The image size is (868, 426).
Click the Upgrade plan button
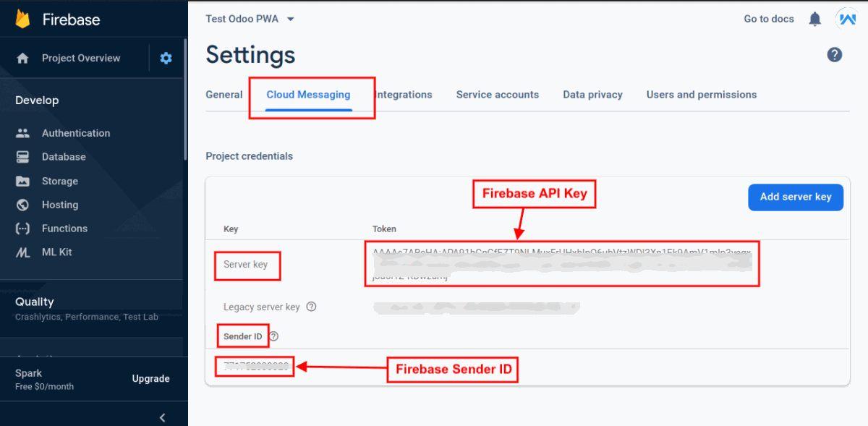pyautogui.click(x=151, y=379)
